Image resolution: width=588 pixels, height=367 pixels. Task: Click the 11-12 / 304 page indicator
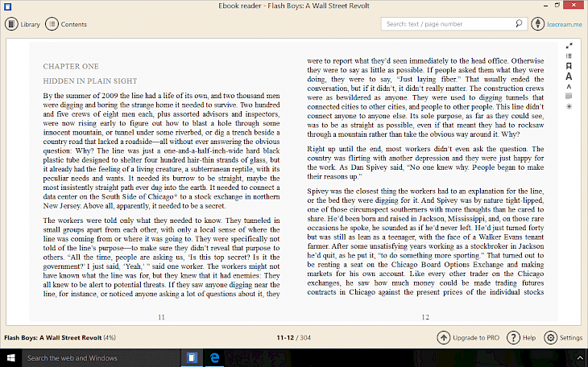click(x=294, y=338)
